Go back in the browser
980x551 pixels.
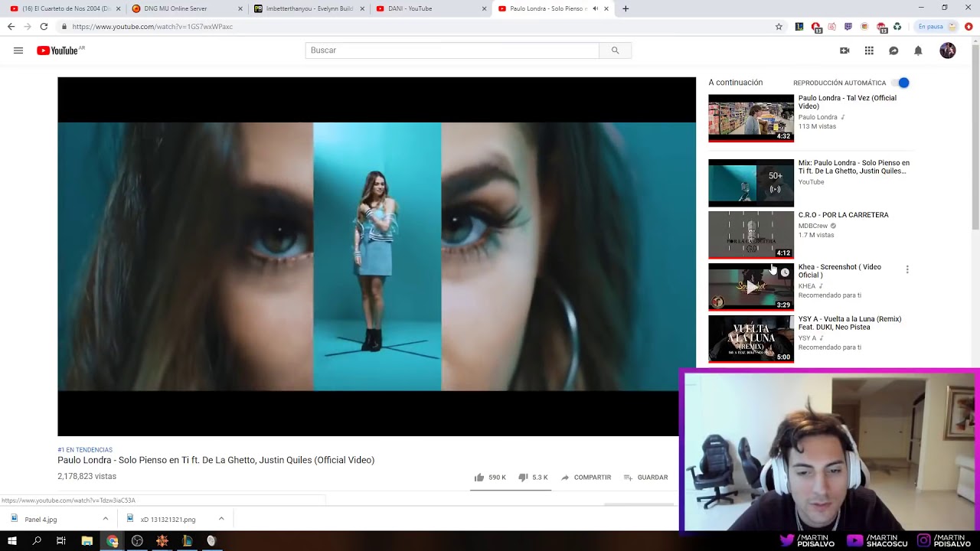click(11, 26)
